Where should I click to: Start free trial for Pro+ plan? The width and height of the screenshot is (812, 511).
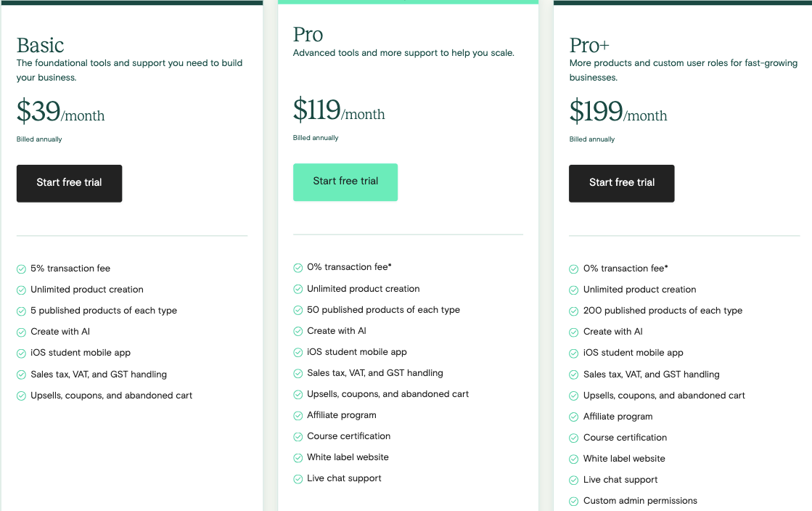click(x=621, y=184)
